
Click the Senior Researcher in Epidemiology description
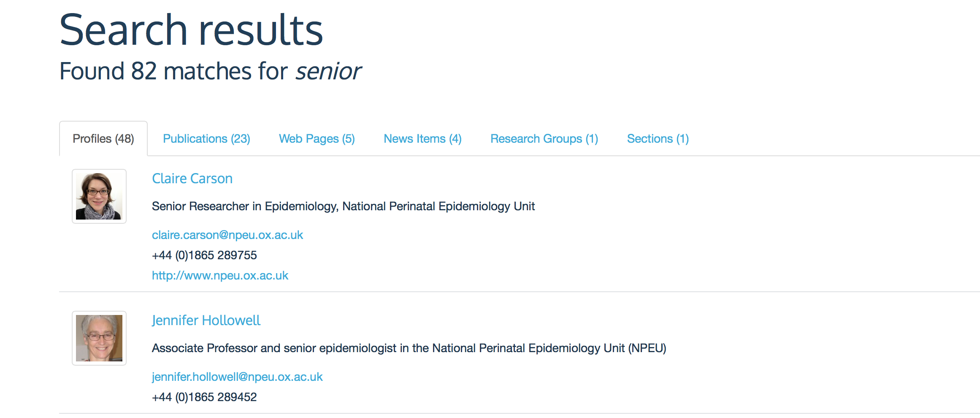[343, 206]
